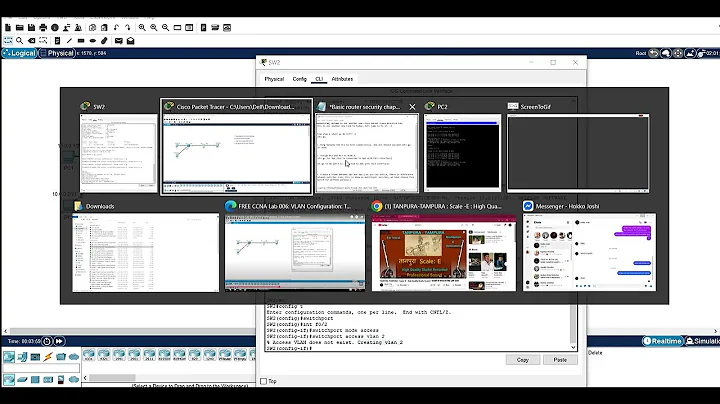Viewport: 720px width, 404px height.
Task: Click the Move Object icon in top bar
Action: click(678, 53)
